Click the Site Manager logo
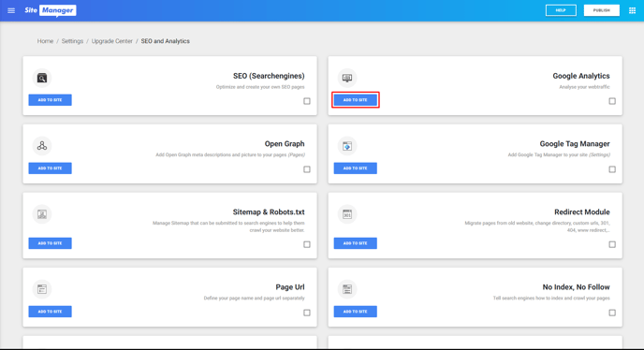Image resolution: width=644 pixels, height=350 pixels. click(51, 10)
